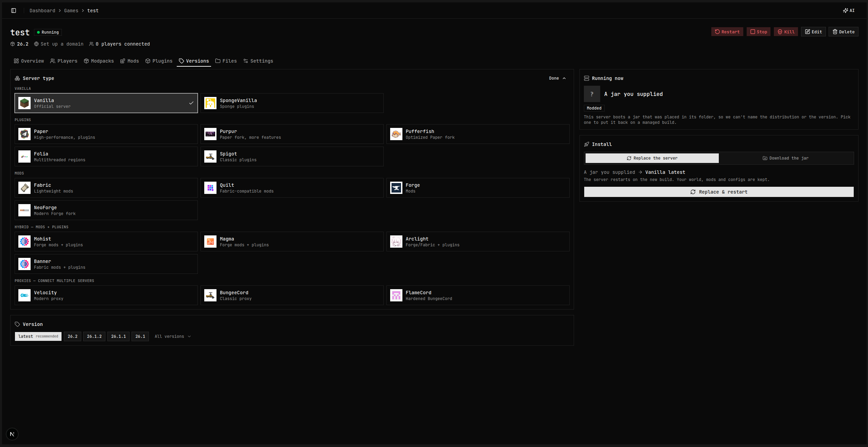Choose version 26.1

pos(140,336)
